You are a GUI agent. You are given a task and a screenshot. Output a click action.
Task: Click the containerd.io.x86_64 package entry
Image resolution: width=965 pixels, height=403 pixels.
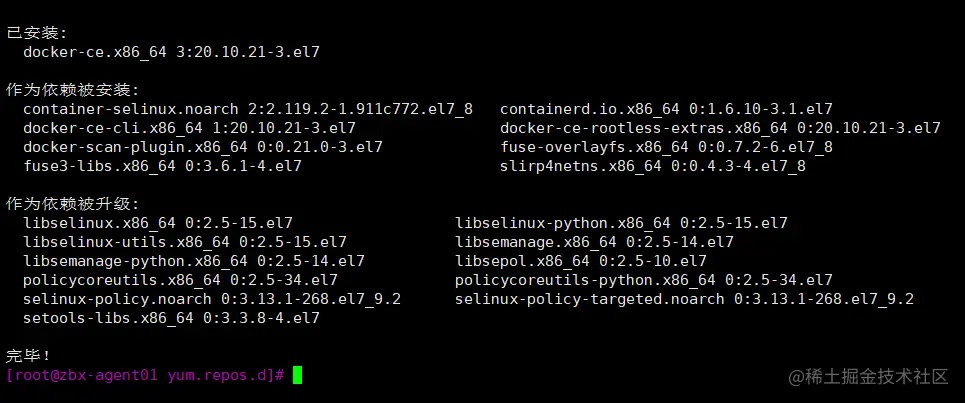666,108
